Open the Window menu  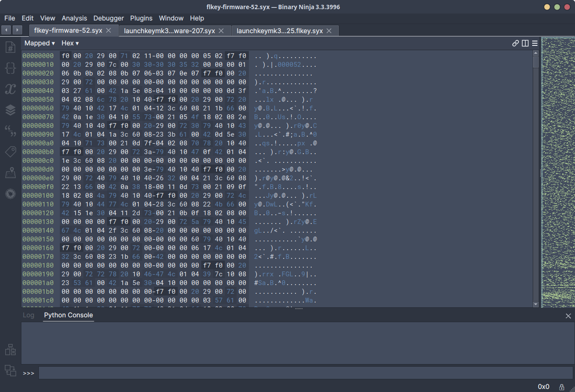pos(171,18)
